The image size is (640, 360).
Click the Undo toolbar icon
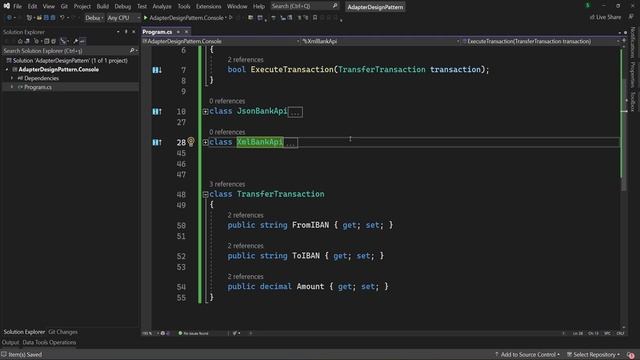click(x=62, y=18)
